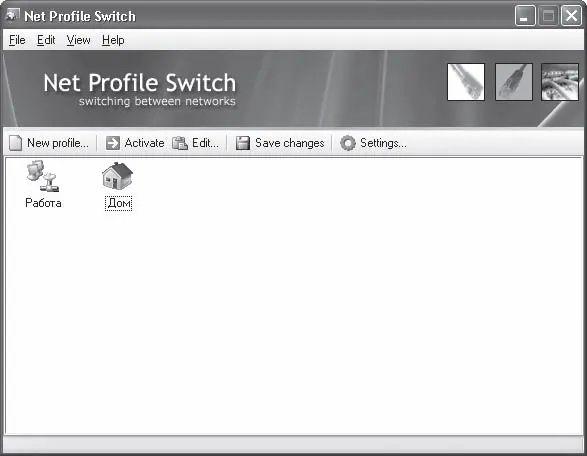This screenshot has width=587, height=456.
Task: Open the View menu
Action: (x=79, y=40)
